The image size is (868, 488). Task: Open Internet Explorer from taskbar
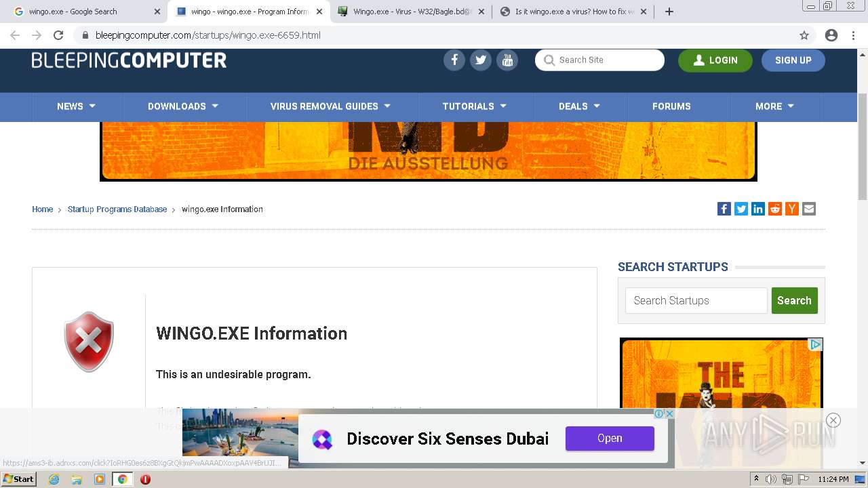(54, 479)
